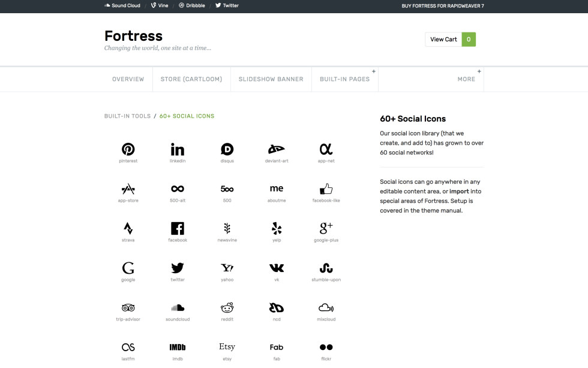Click the Pinterest social icon
The width and height of the screenshot is (588, 368).
coord(128,149)
